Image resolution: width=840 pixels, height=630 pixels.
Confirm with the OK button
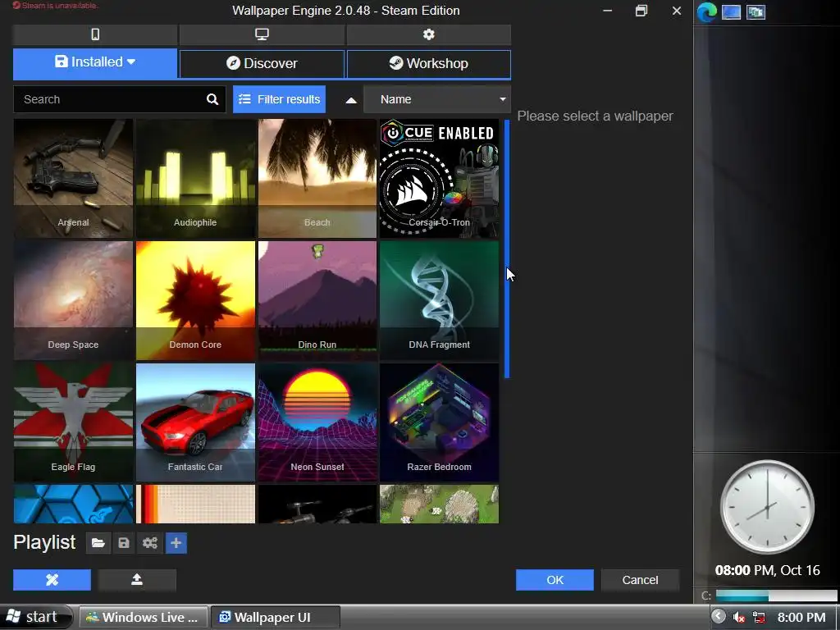click(x=555, y=580)
